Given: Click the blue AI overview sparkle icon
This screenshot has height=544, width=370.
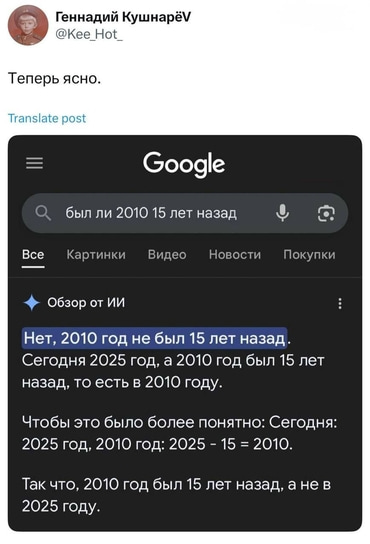Looking at the screenshot, I should tap(32, 303).
